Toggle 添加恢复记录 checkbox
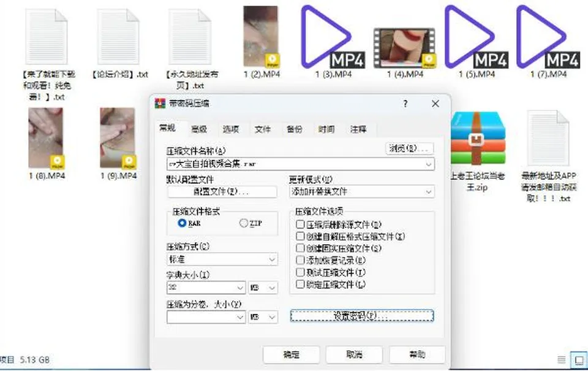The height and width of the screenshot is (371, 588). pos(300,260)
